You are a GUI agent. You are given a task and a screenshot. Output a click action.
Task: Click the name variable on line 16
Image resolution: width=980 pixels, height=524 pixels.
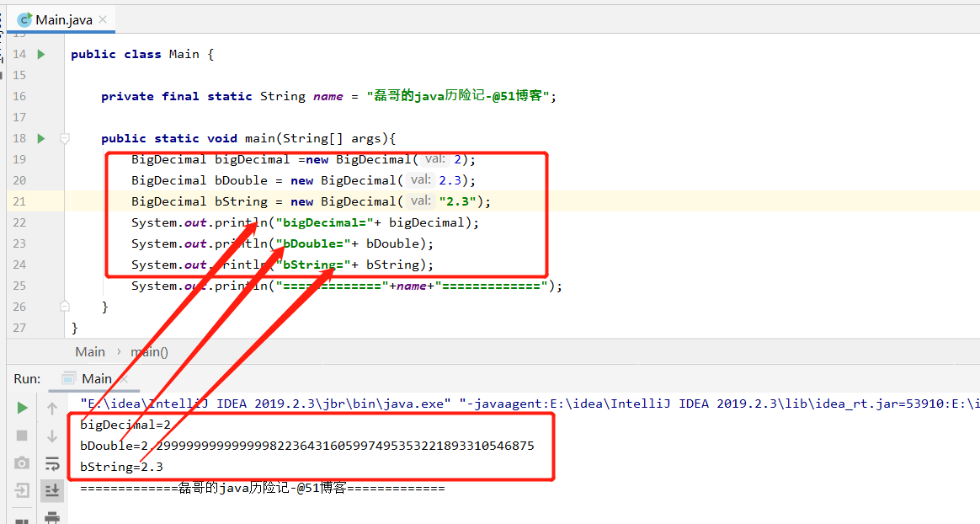point(328,96)
